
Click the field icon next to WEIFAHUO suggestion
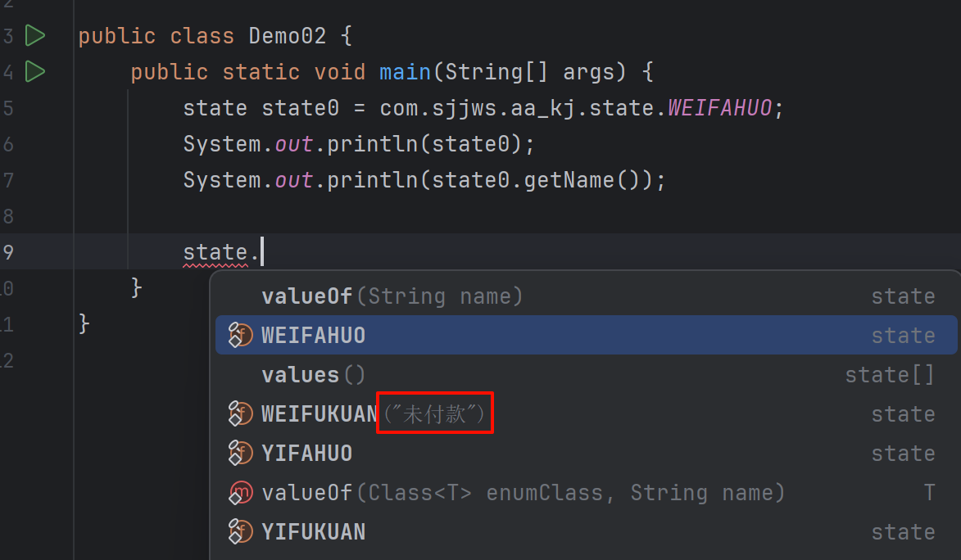pyautogui.click(x=240, y=336)
